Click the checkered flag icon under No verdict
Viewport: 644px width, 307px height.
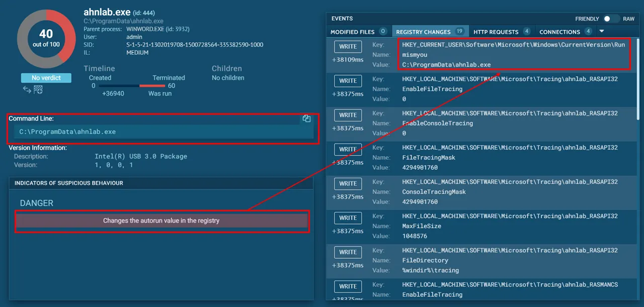[x=38, y=90]
